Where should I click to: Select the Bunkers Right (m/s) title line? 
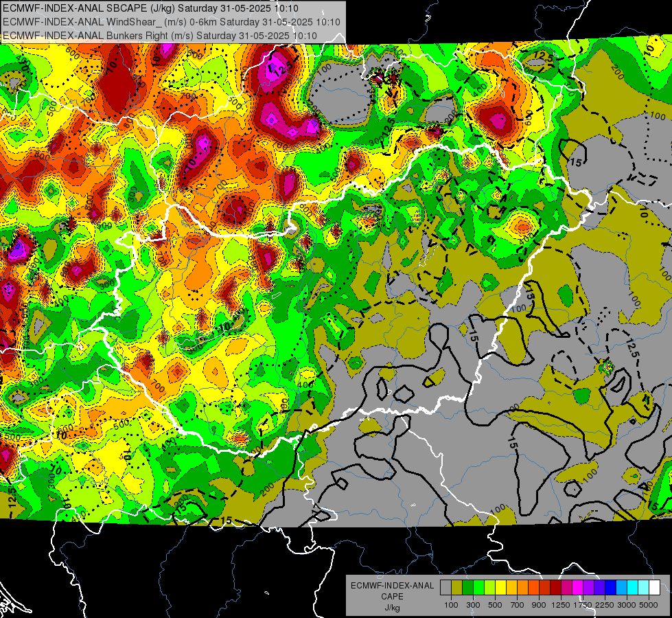pos(160,36)
